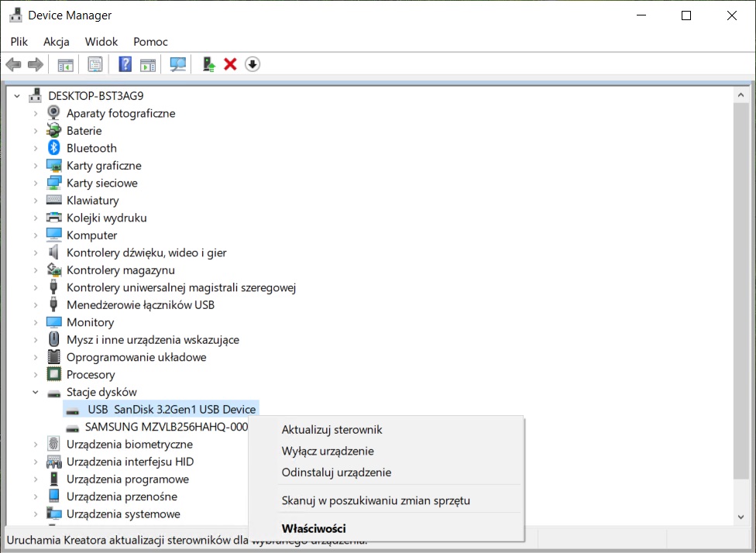
Task: Select Odinstaluj urządzenie in context menu
Action: (x=336, y=472)
